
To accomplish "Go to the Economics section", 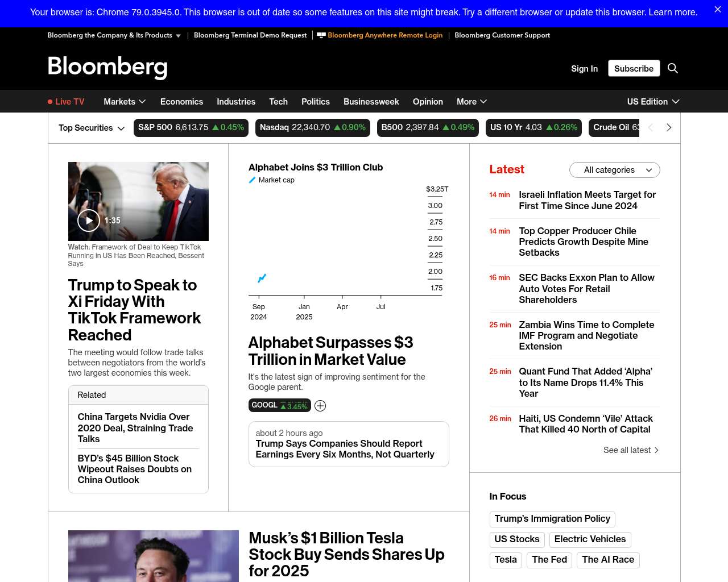I will pyautogui.click(x=181, y=102).
